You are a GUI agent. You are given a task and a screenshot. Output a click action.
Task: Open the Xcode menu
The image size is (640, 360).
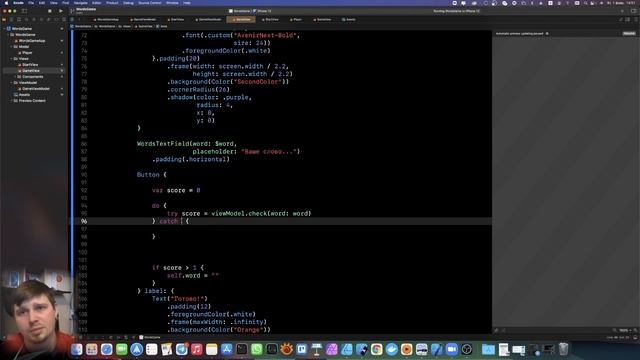pyautogui.click(x=18, y=3)
